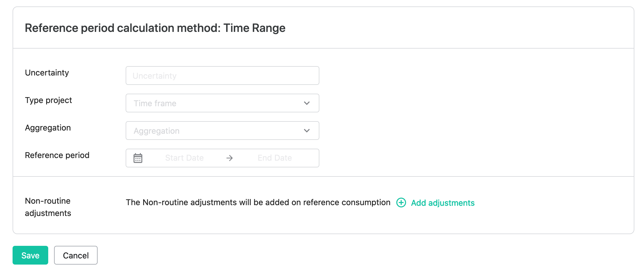Click the Uncertainty label

(x=47, y=73)
